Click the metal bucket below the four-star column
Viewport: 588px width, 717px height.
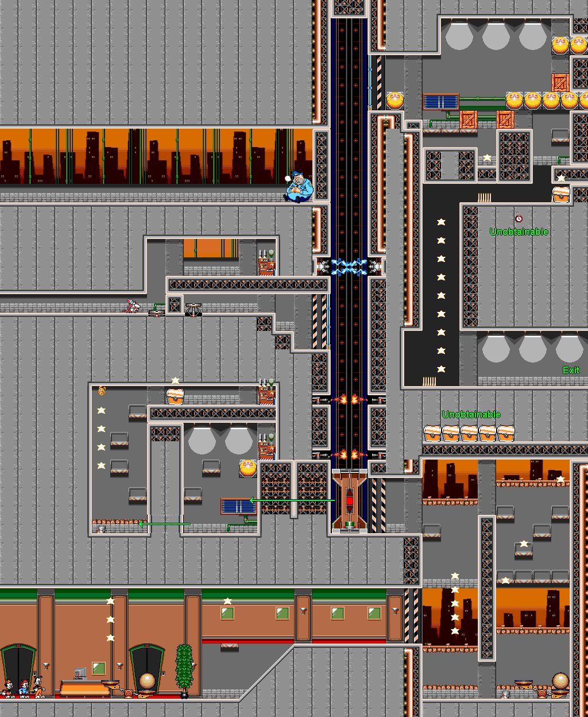(x=102, y=529)
